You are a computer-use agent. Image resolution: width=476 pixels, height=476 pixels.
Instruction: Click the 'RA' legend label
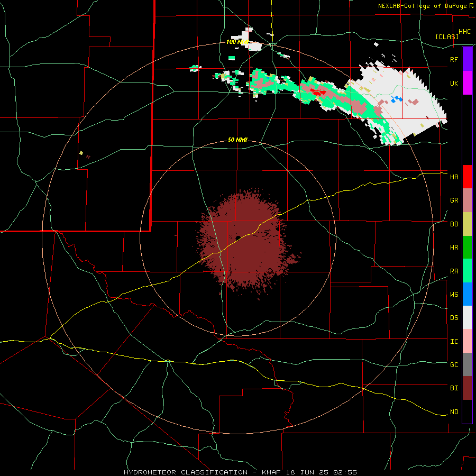454,271
